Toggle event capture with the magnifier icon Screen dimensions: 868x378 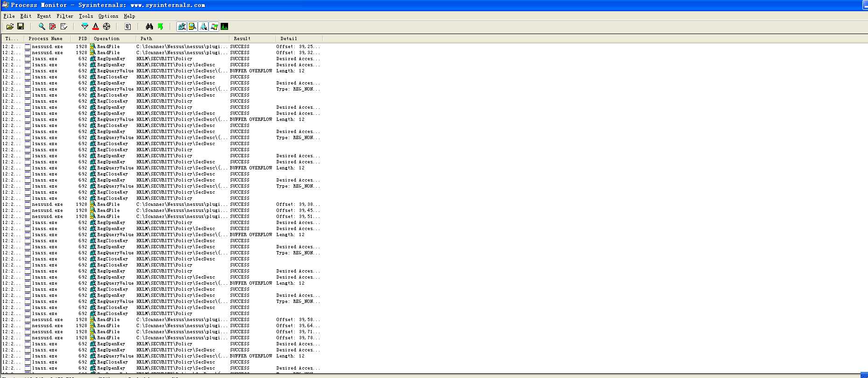pos(42,27)
